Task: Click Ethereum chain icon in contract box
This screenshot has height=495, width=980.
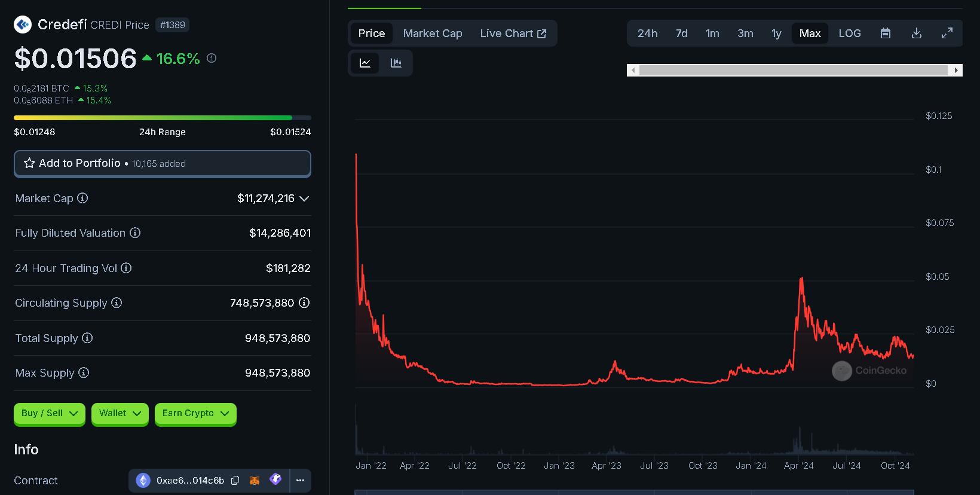Action: pyautogui.click(x=143, y=480)
